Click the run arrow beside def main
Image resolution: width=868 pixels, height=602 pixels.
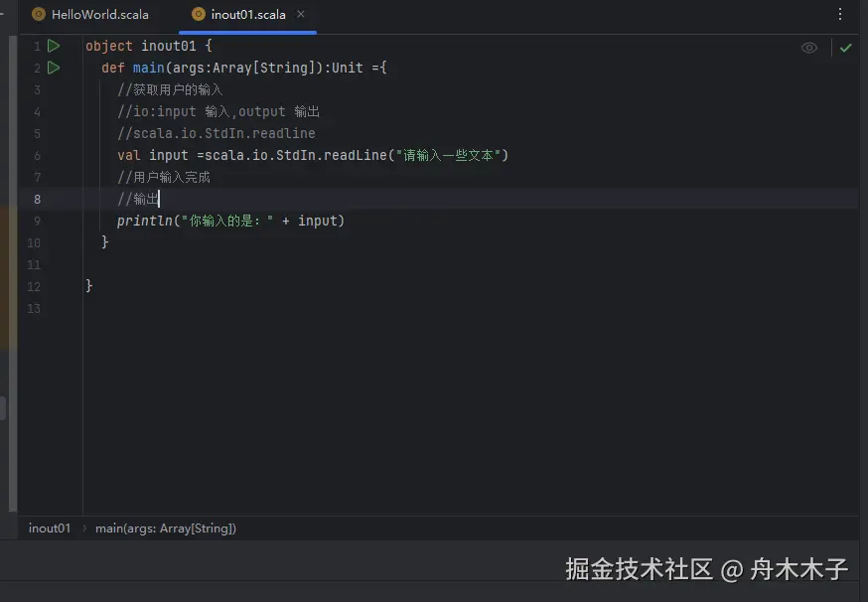coord(54,68)
